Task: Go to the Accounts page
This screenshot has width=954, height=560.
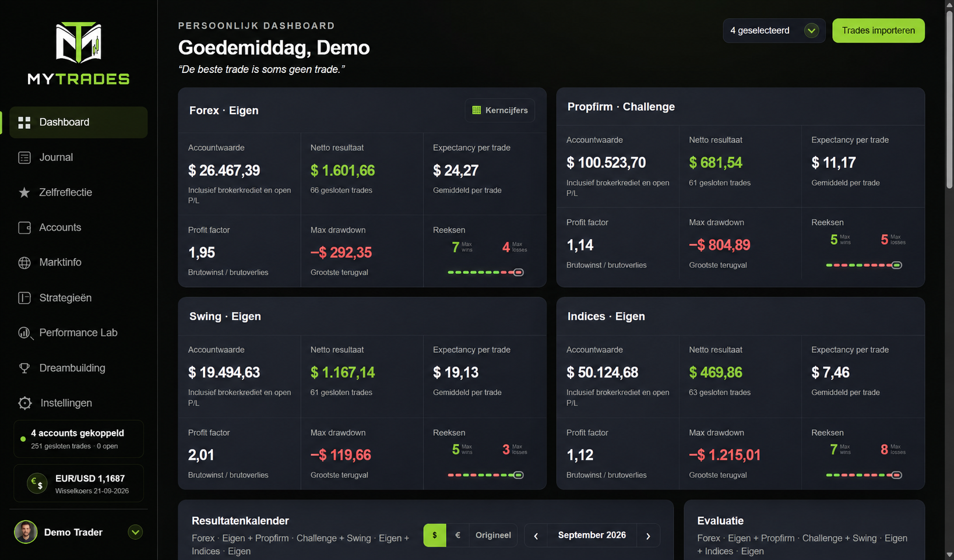Action: pos(78,228)
